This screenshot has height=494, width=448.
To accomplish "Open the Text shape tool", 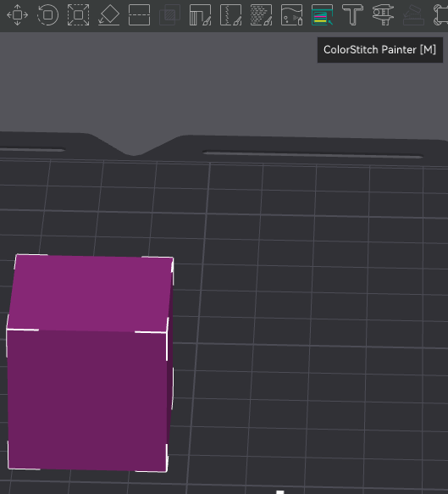I will coord(352,14).
